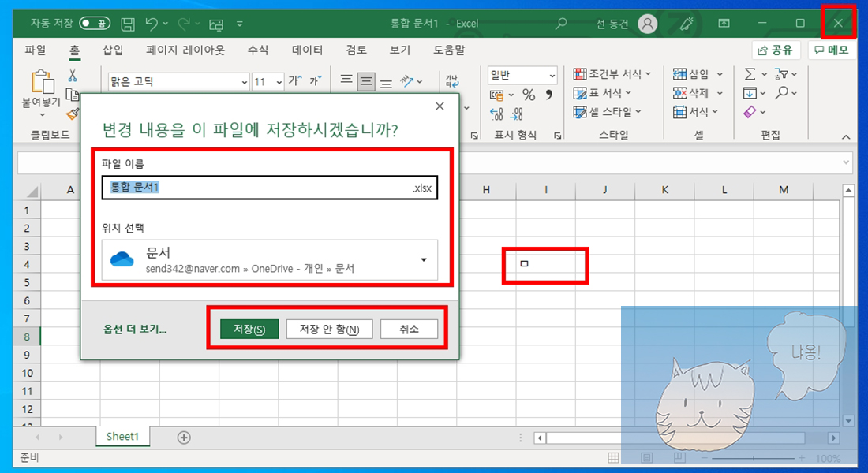Click the Cut scissors icon
This screenshot has height=473, width=868.
click(73, 75)
